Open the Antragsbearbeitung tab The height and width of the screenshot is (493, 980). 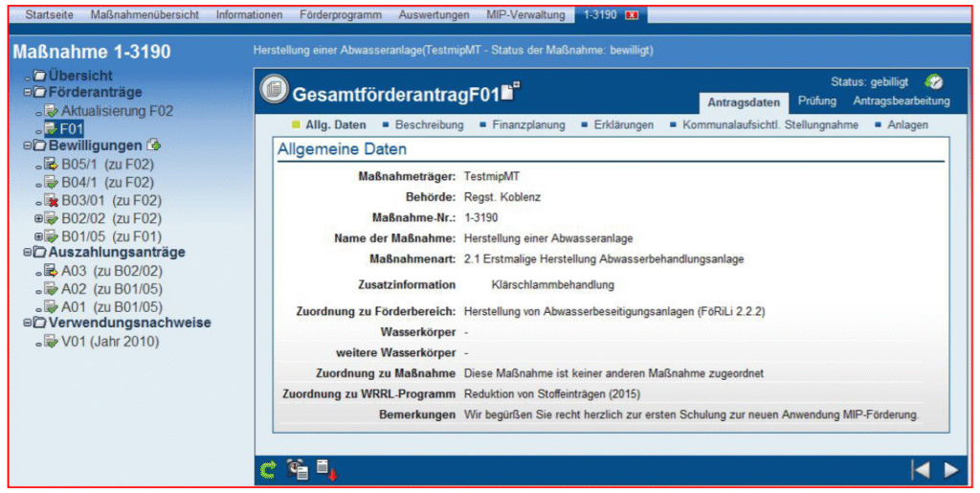(901, 101)
